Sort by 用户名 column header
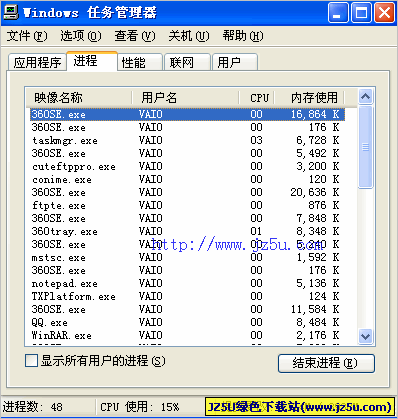 coord(185,98)
